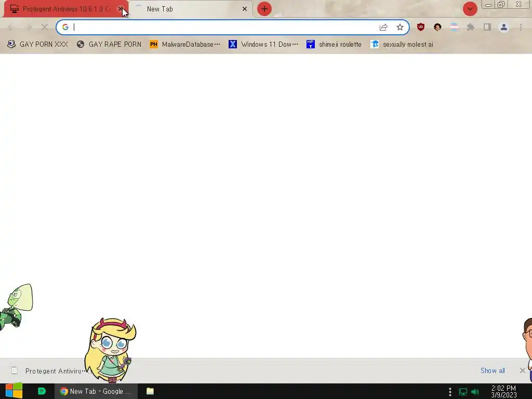The image size is (532, 399).
Task: Click the green Peridot shimeji mascot
Action: coord(16,307)
